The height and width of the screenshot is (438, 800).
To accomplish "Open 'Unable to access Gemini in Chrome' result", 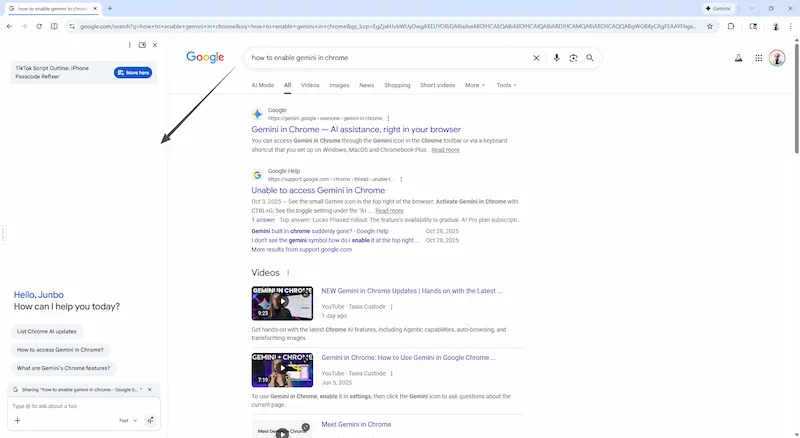I will (x=318, y=190).
